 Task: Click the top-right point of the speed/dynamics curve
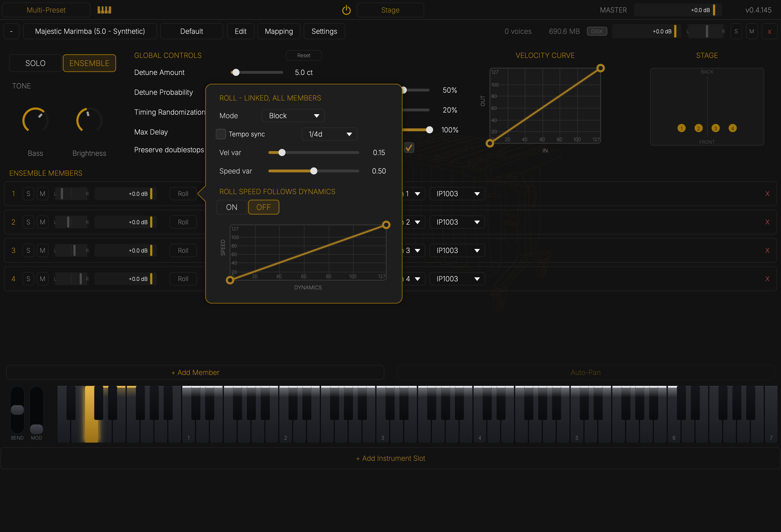click(386, 225)
